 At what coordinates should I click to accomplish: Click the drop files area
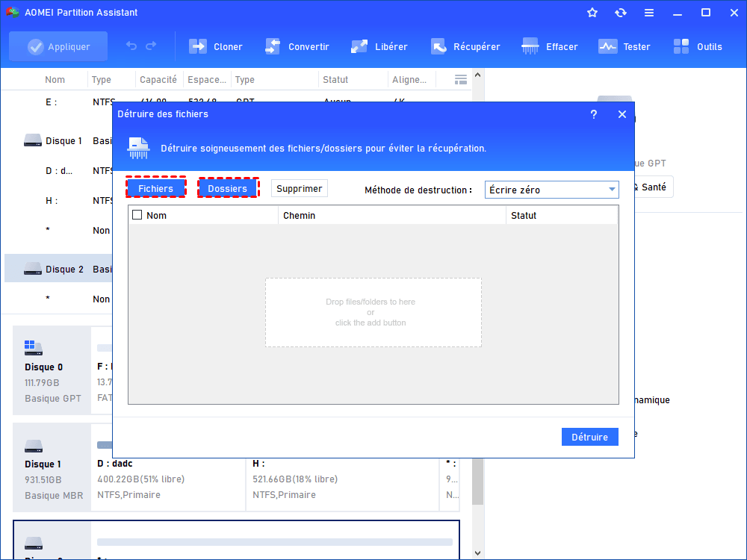(373, 312)
